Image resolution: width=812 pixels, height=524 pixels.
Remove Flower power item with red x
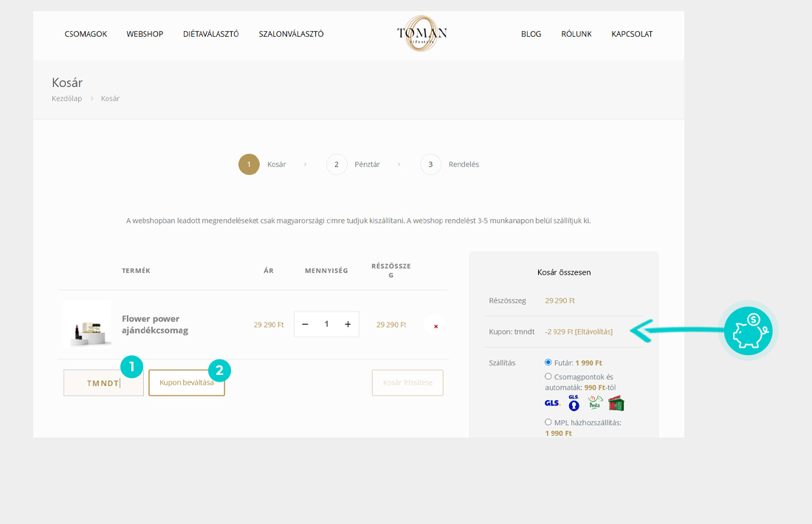[436, 325]
